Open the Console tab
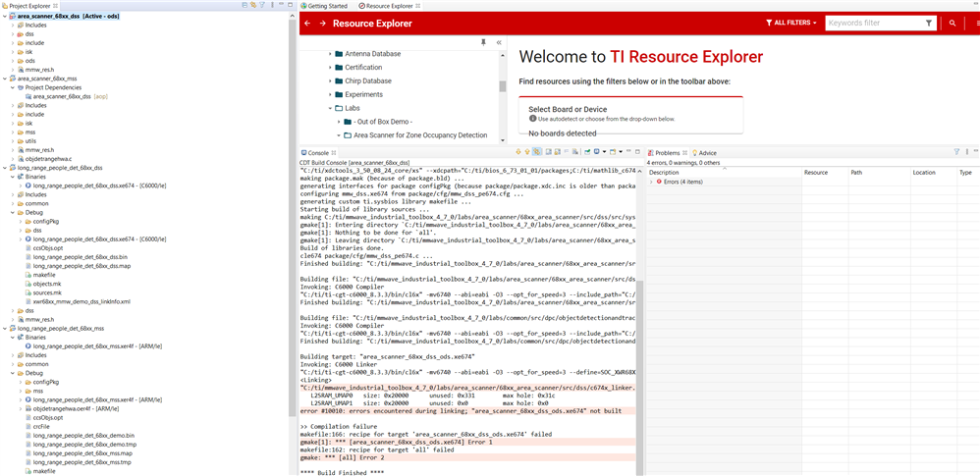 (318, 152)
